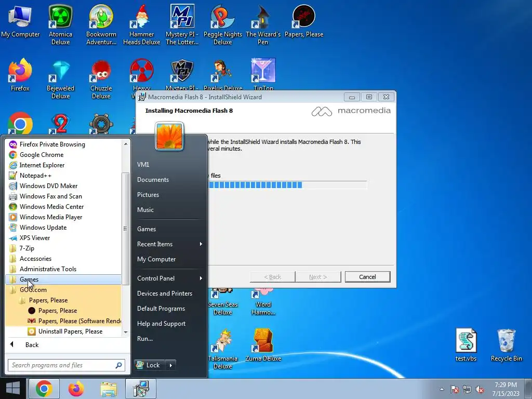Click Firefox icon in the taskbar
The height and width of the screenshot is (399, 532).
pyautogui.click(x=76, y=389)
